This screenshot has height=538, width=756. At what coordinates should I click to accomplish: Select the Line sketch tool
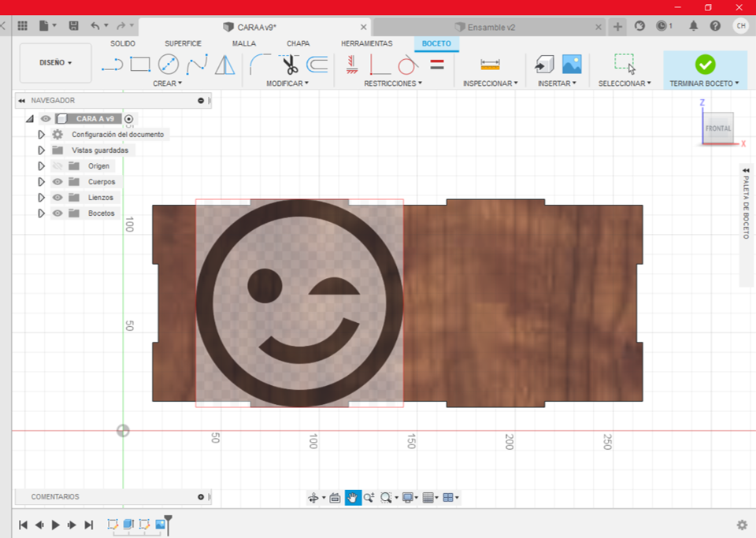(x=113, y=65)
